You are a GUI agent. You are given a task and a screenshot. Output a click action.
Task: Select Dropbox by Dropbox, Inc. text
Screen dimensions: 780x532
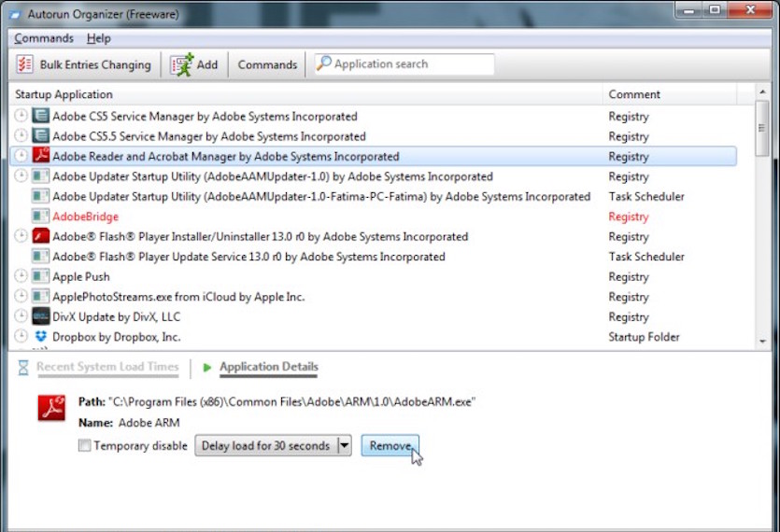tap(116, 337)
